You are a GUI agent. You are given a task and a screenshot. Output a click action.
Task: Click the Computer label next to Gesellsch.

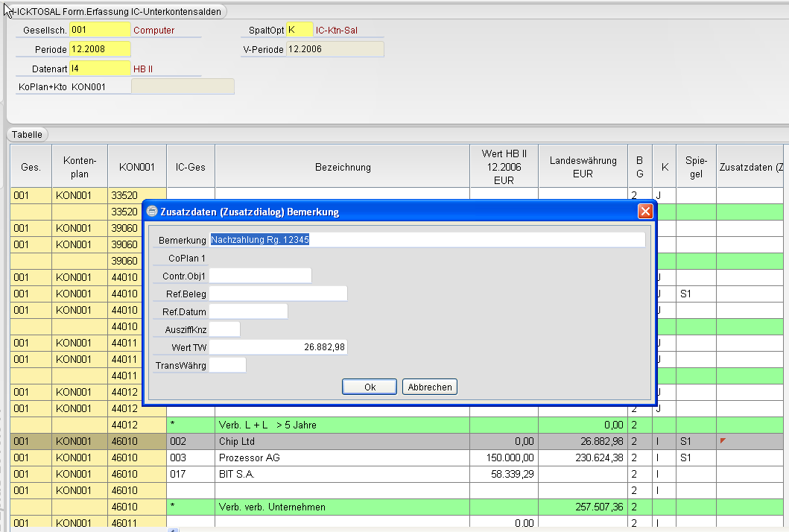coord(153,31)
